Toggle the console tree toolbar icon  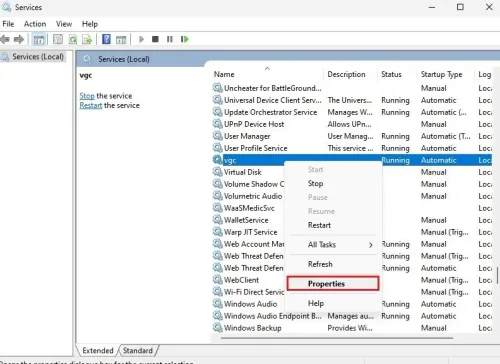click(39, 40)
